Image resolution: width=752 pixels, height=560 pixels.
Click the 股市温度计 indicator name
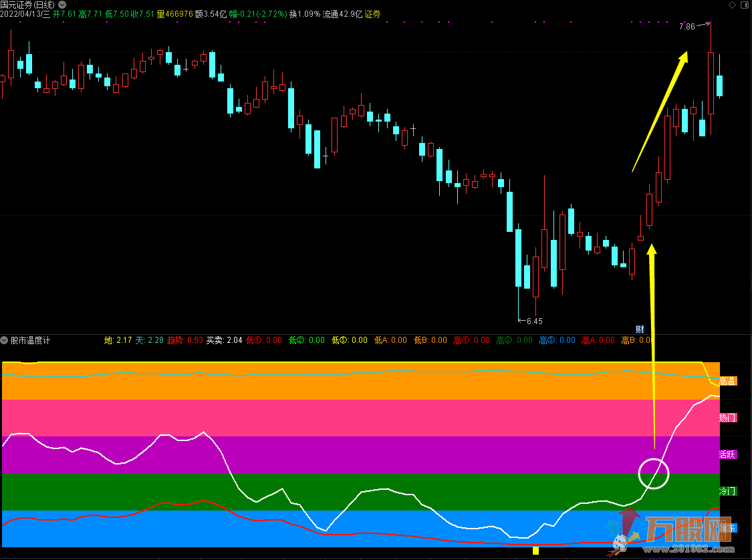pyautogui.click(x=30, y=340)
